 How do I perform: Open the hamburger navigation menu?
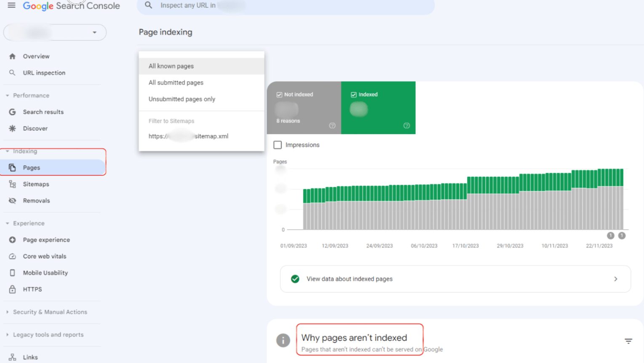click(11, 5)
